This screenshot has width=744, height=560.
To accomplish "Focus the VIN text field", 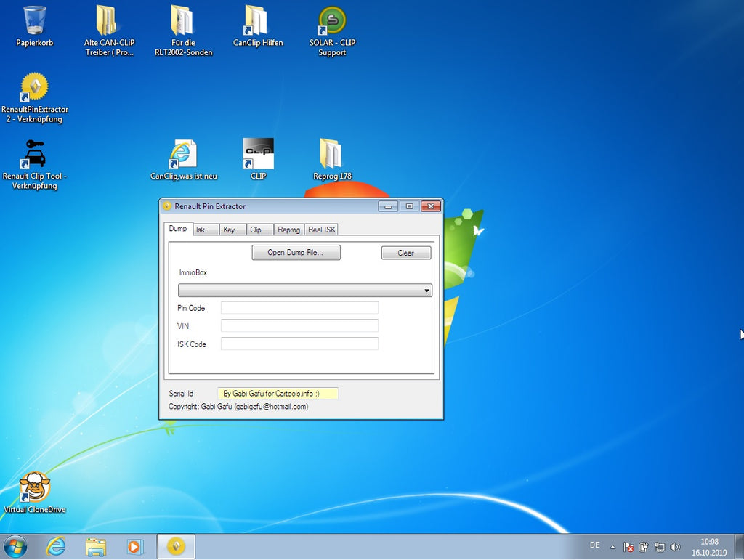I will [x=299, y=326].
